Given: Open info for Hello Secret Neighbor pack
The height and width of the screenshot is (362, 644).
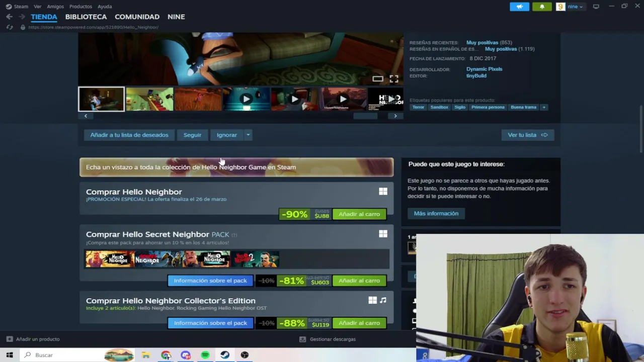Looking at the screenshot, I should coord(210,281).
